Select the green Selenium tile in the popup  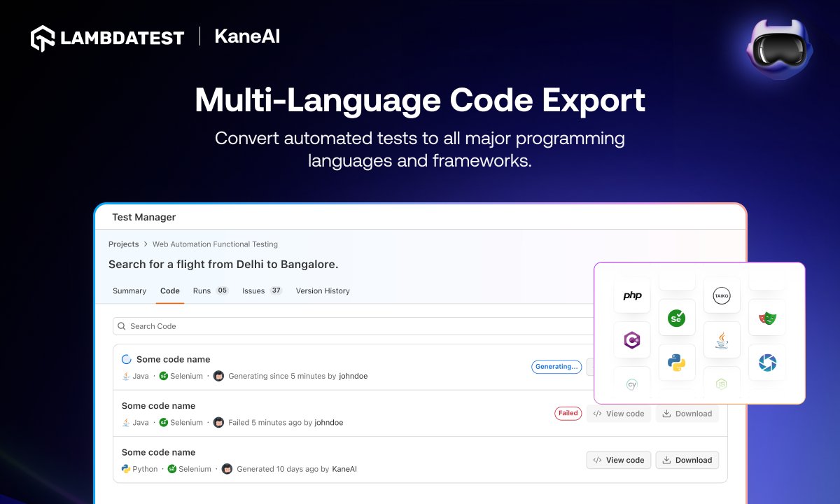677,318
